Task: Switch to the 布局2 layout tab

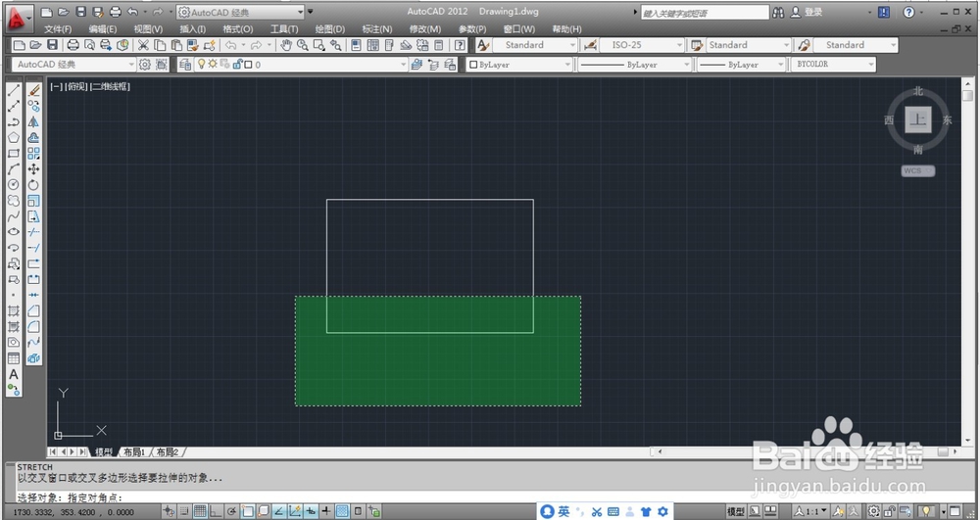Action: coord(167,452)
